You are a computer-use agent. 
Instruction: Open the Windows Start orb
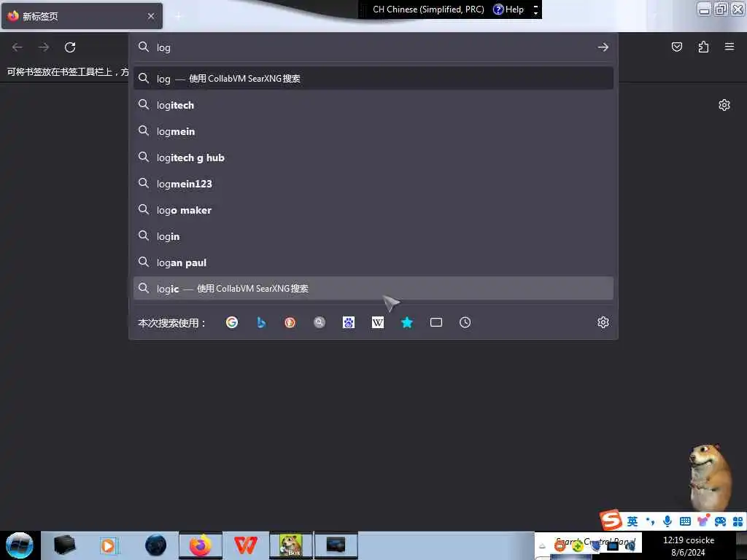pyautogui.click(x=20, y=545)
